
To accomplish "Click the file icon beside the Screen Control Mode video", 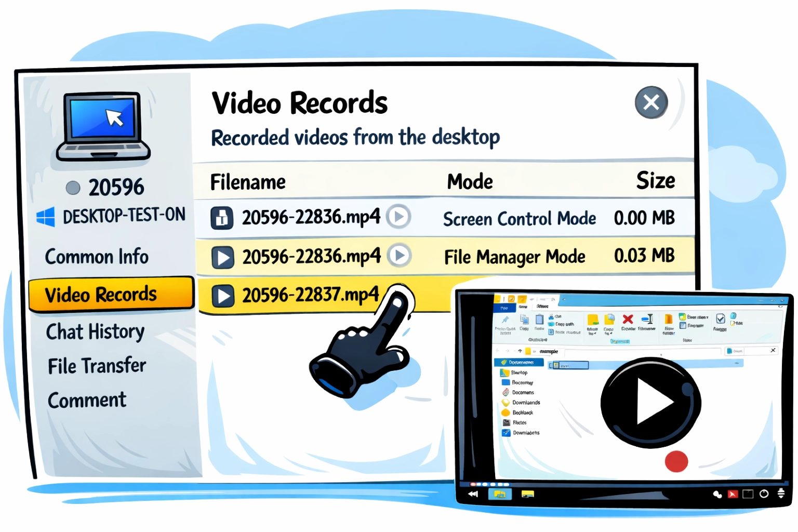I will [x=222, y=218].
